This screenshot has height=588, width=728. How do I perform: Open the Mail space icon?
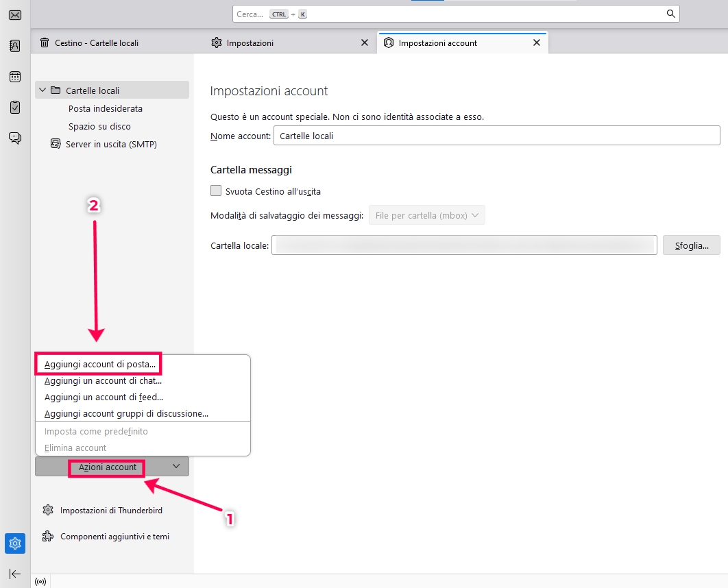click(x=15, y=15)
